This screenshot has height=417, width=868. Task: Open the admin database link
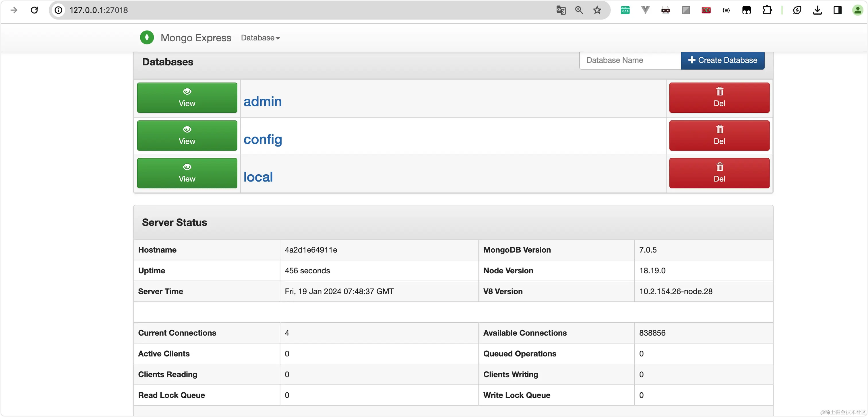coord(262,102)
